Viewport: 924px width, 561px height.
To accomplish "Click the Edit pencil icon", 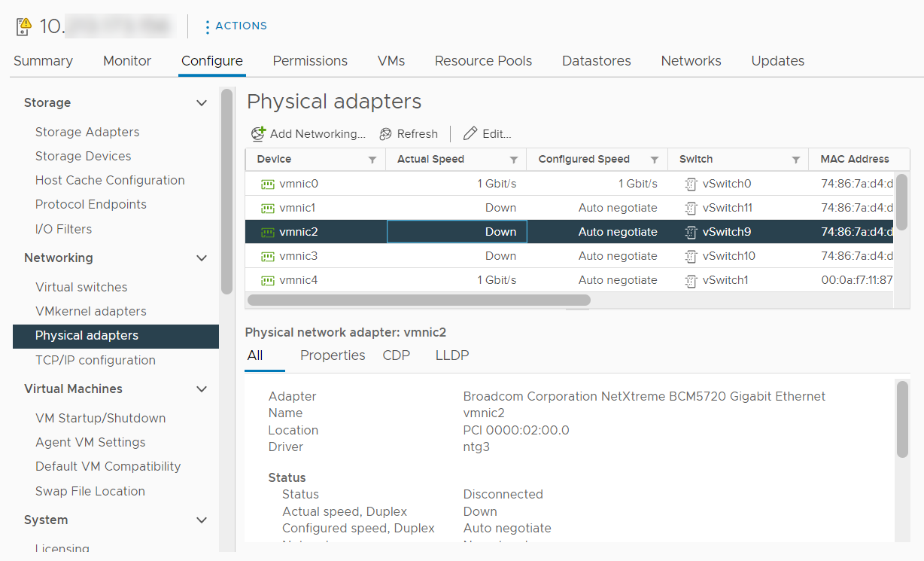I will coord(470,134).
